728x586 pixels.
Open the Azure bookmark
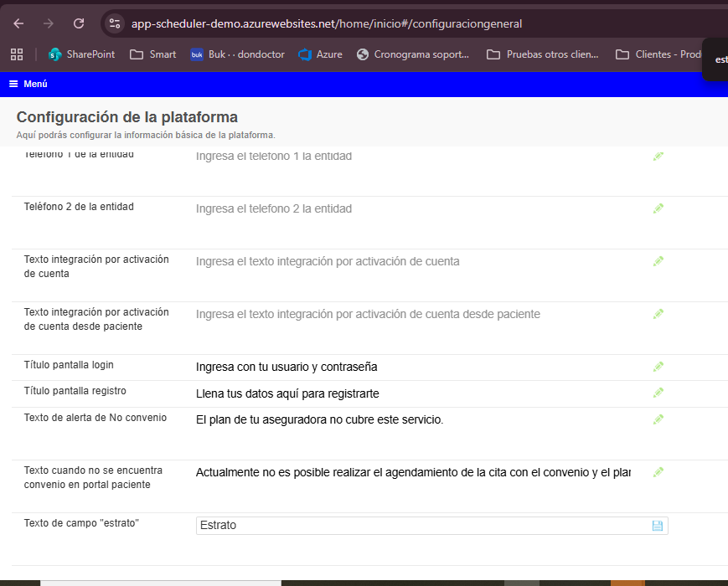tap(320, 54)
